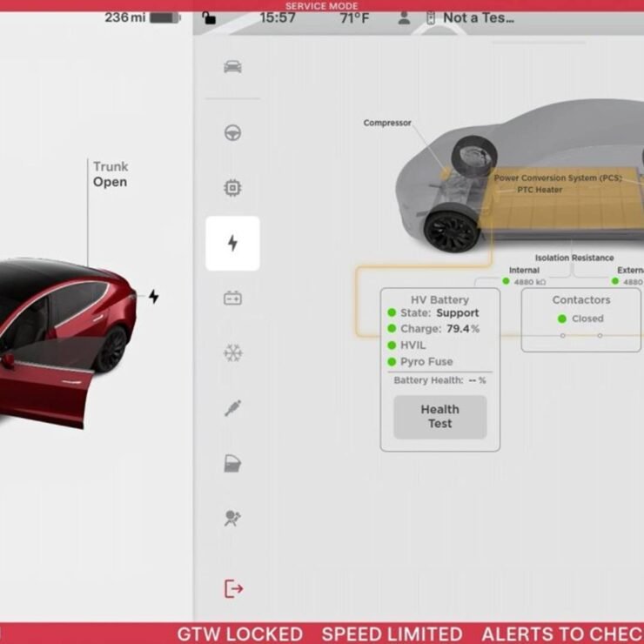Image resolution: width=644 pixels, height=644 pixels.
Task: Tap the charge port bolt beside car
Action: (x=154, y=297)
